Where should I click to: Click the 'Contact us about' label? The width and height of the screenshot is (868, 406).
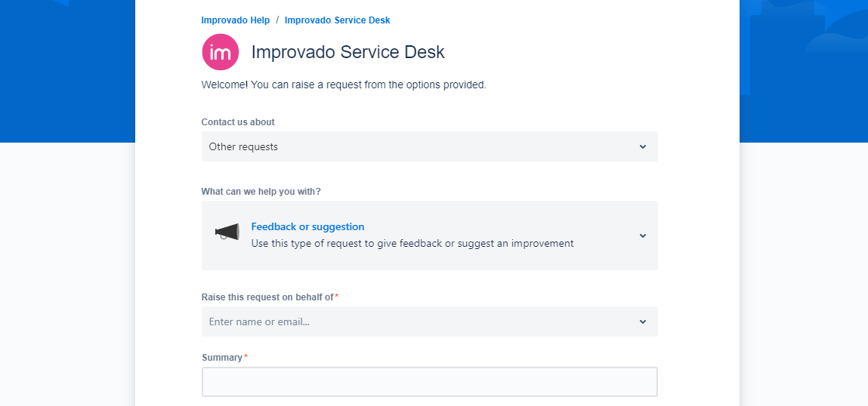click(238, 122)
